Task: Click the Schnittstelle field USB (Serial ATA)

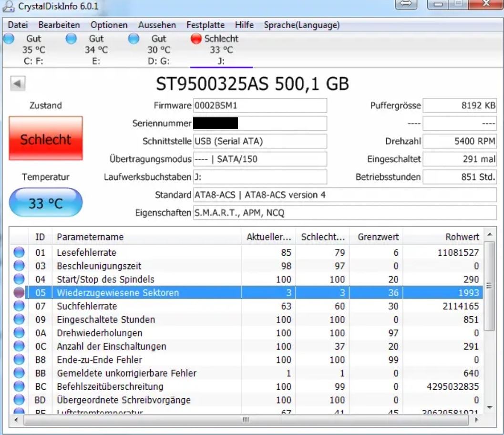Action: click(260, 141)
